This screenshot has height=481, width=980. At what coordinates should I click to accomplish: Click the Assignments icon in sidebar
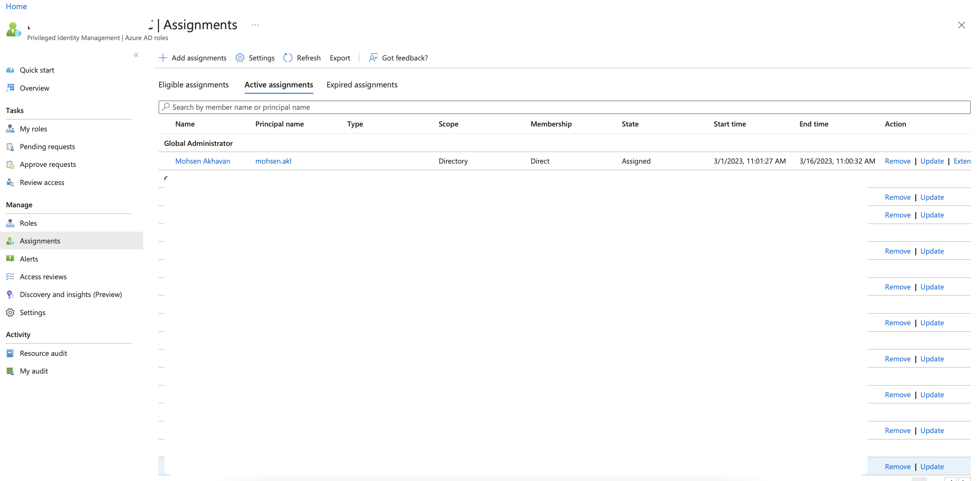10,241
